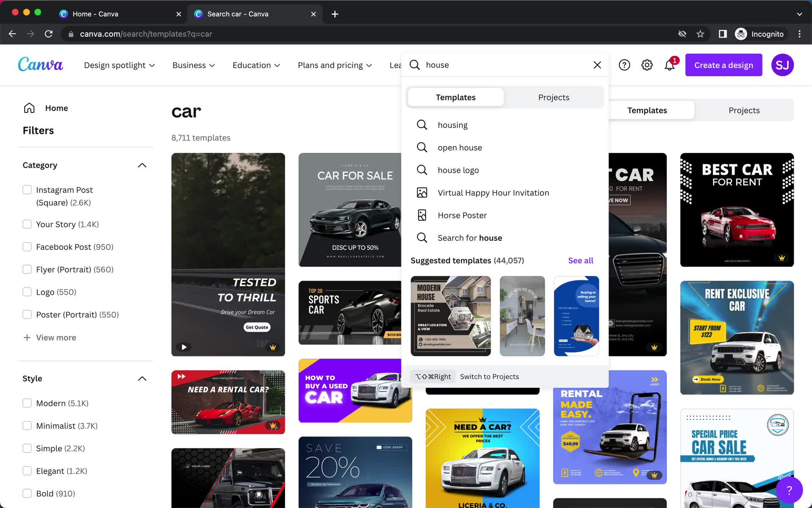Click the settings gear icon
Image resolution: width=812 pixels, height=508 pixels.
coord(647,65)
